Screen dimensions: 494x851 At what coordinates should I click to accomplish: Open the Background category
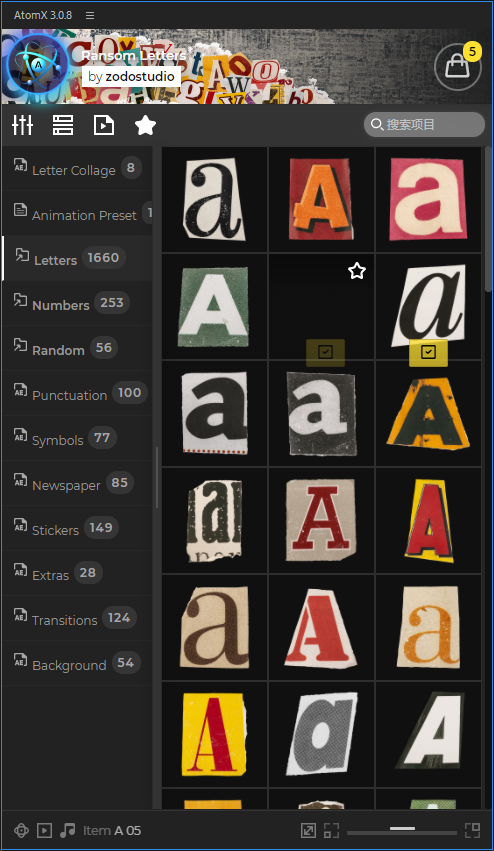77,663
